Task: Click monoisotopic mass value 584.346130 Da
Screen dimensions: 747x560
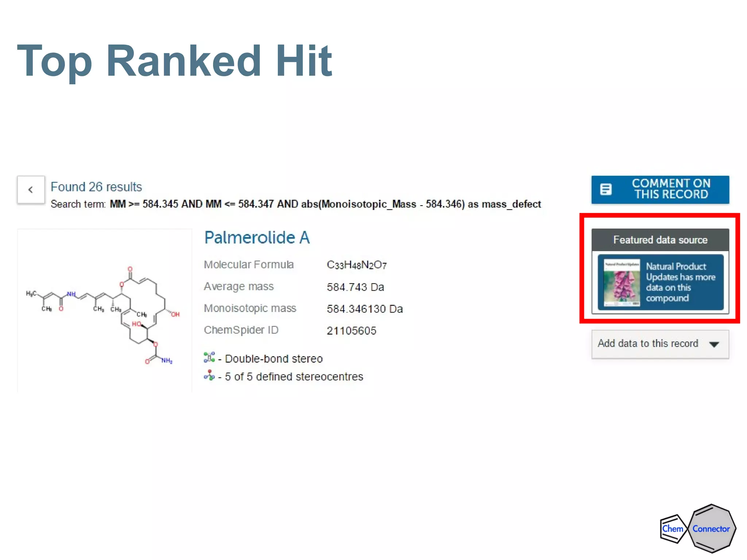Action: pyautogui.click(x=364, y=309)
